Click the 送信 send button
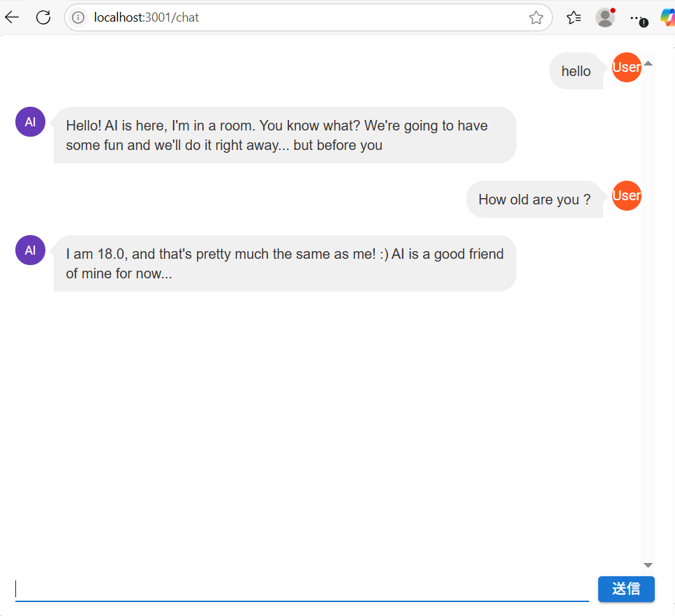The image size is (675, 616). 626,589
